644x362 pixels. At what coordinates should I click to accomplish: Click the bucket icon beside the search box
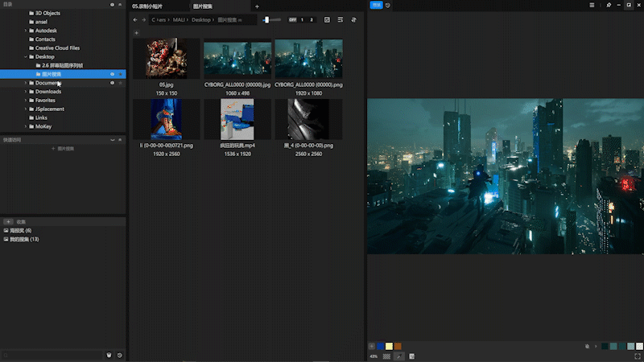[109, 356]
